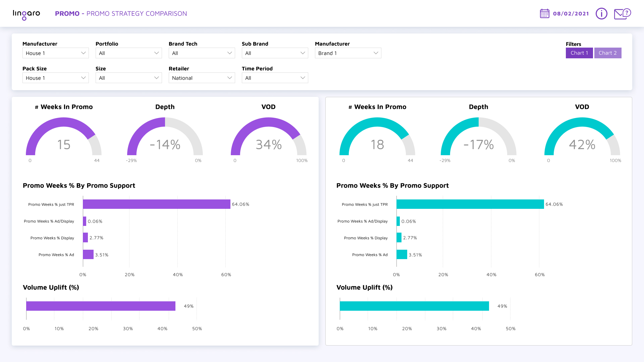Switch to the Chart 2 filter
This screenshot has width=644, height=362.
(608, 53)
